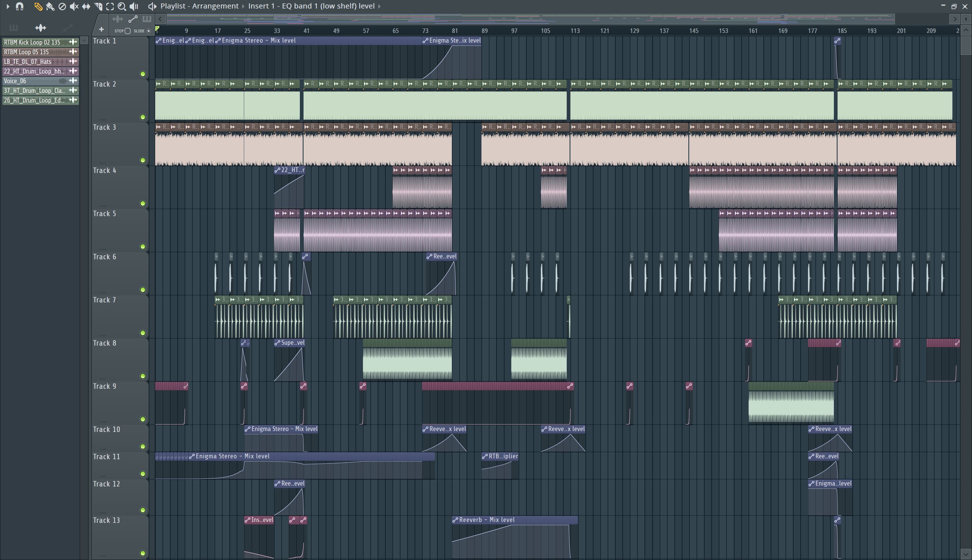
Task: Toggle the STEP checkbox
Action: [x=128, y=31]
